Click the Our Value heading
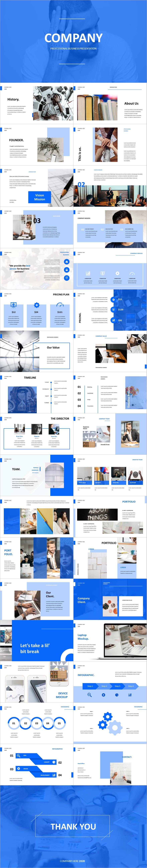This screenshot has height=868, width=147. pyautogui.click(x=53, y=347)
